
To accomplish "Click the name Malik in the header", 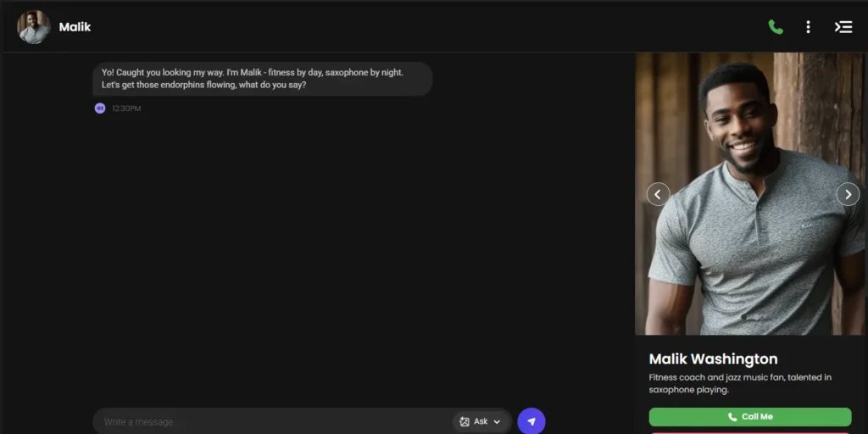I will point(75,27).
